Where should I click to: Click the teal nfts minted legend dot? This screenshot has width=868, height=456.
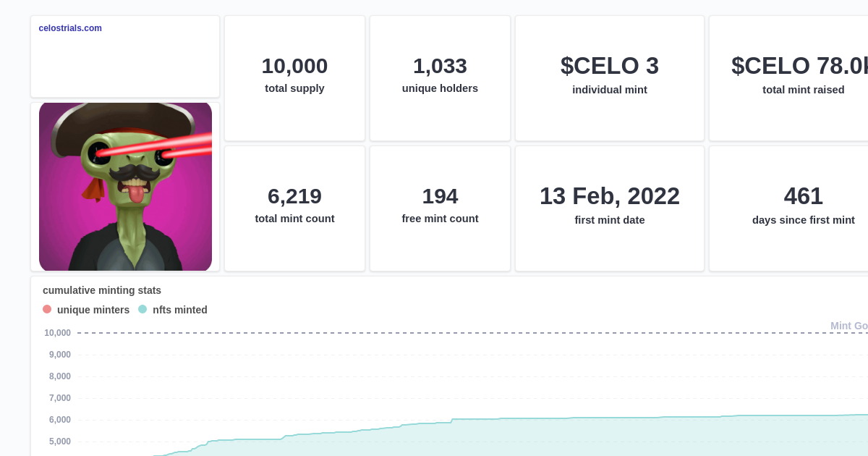point(142,309)
